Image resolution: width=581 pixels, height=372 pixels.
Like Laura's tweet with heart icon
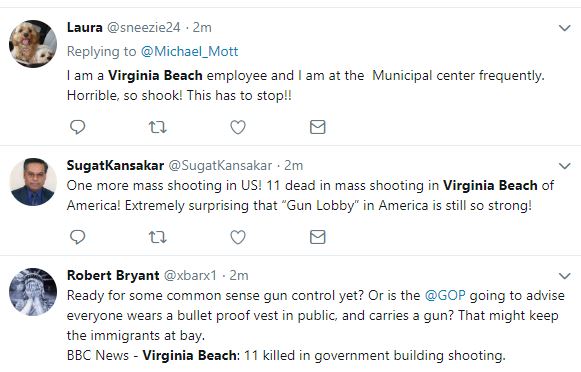coord(238,127)
